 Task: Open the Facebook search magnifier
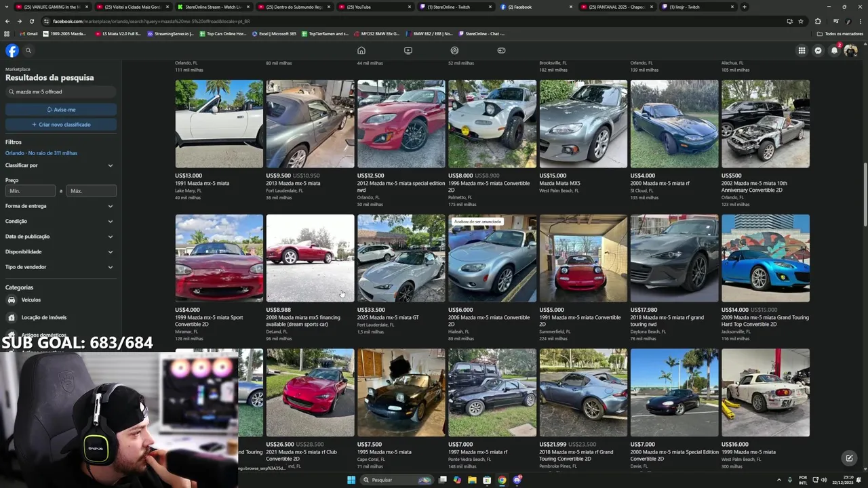pos(28,50)
